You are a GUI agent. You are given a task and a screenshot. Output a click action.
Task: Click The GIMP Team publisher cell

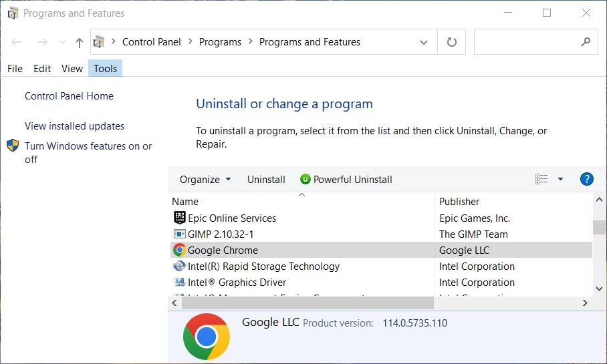click(x=473, y=234)
